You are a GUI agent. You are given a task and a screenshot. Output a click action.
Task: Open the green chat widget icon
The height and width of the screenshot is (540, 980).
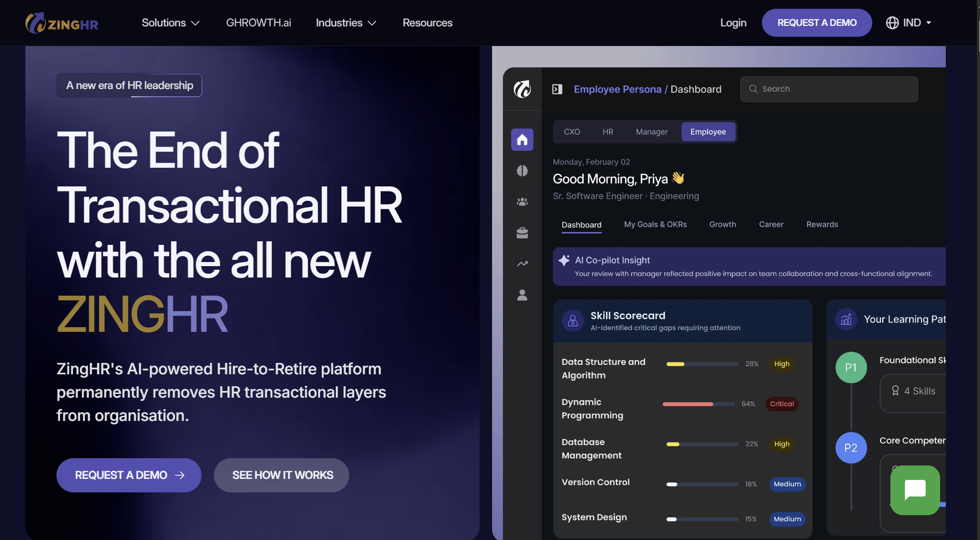point(915,490)
